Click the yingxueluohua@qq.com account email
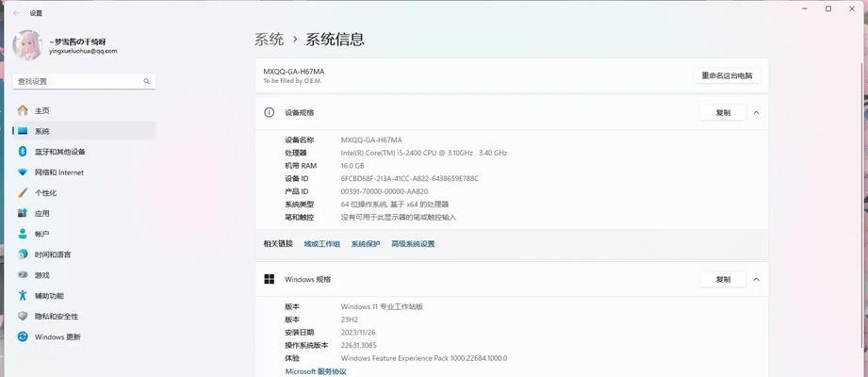This screenshot has width=868, height=377. 83,51
